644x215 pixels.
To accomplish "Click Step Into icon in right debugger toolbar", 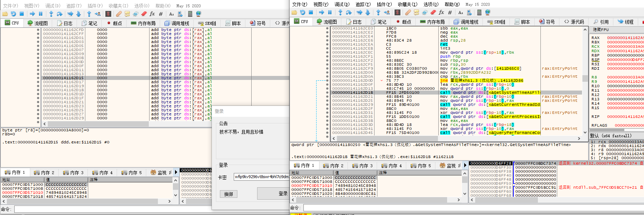I will tap(340, 12).
